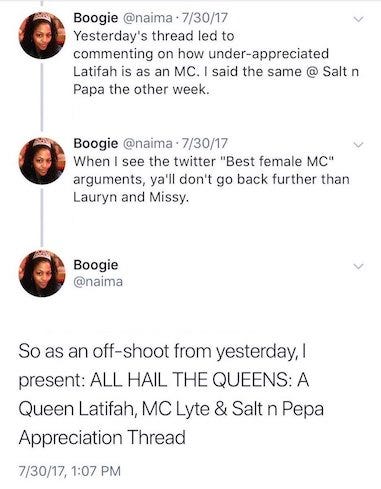Expand the chevron menu on the "Yesterday's thread" tweet
The image size is (381, 489).
click(358, 19)
